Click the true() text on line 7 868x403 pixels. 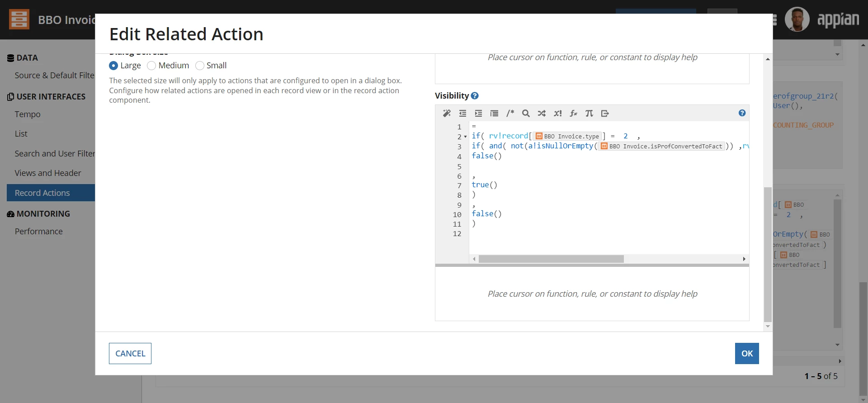(484, 185)
